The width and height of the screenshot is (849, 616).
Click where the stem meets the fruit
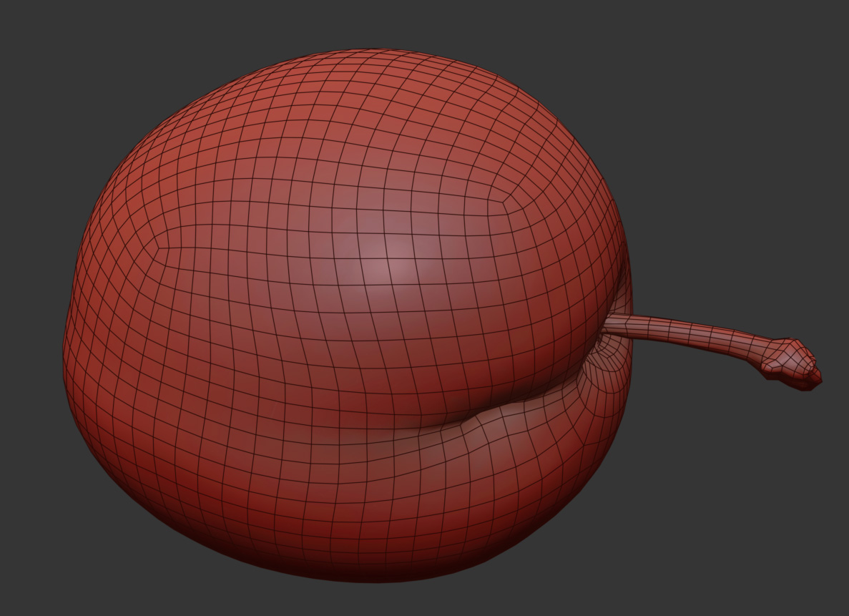[x=609, y=324]
